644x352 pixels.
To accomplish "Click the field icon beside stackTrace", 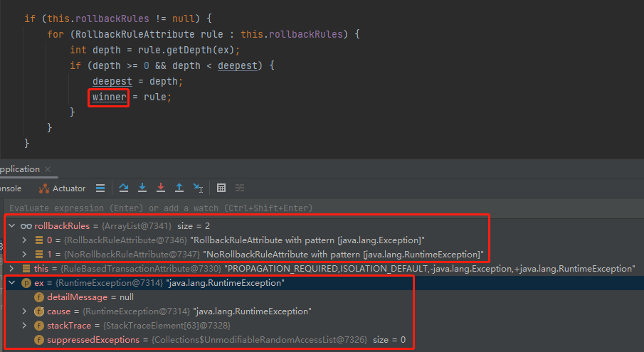I will (x=39, y=326).
